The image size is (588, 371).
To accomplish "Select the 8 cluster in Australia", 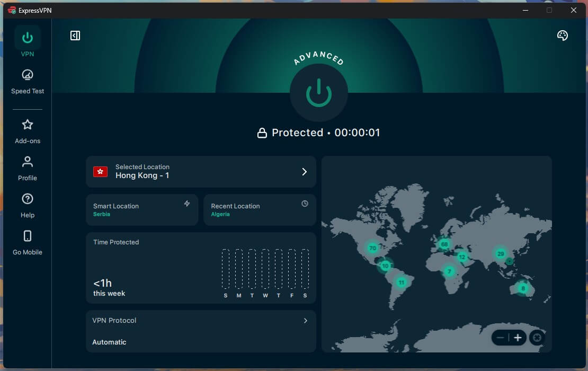I will pyautogui.click(x=523, y=288).
